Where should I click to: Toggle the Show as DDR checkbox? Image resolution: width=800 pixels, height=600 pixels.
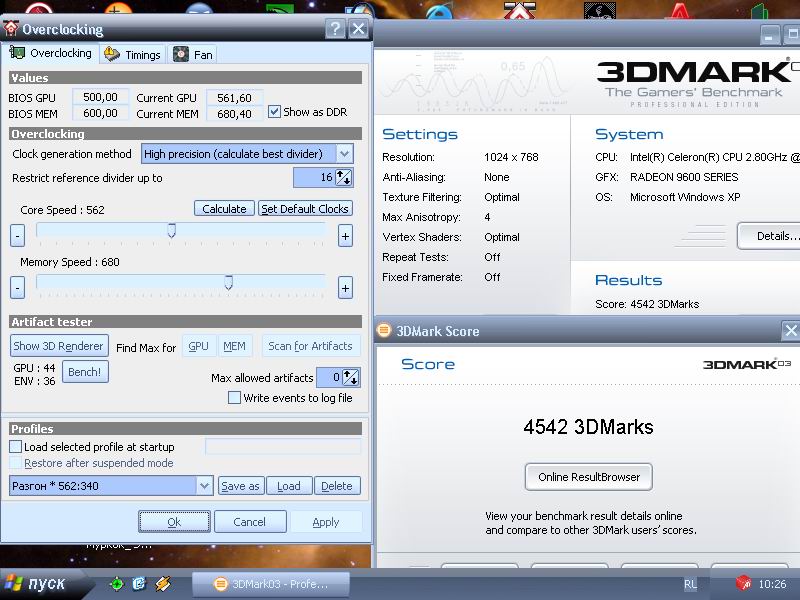(x=274, y=112)
